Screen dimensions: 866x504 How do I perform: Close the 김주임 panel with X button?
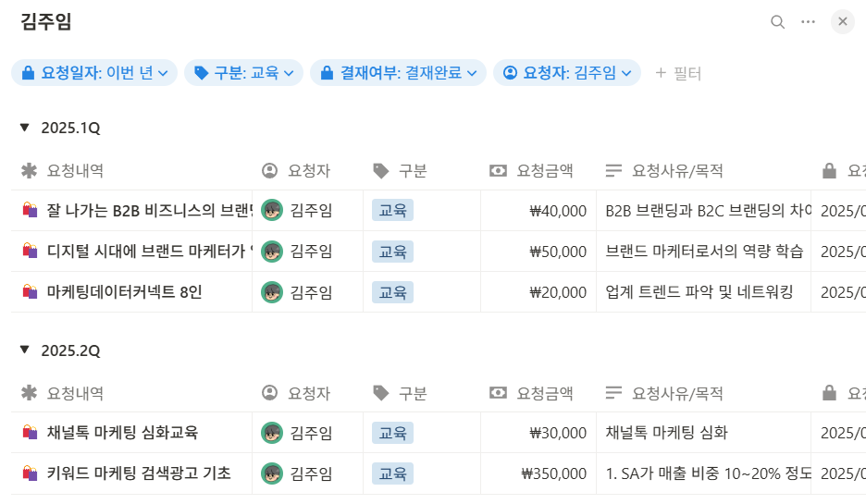(843, 21)
